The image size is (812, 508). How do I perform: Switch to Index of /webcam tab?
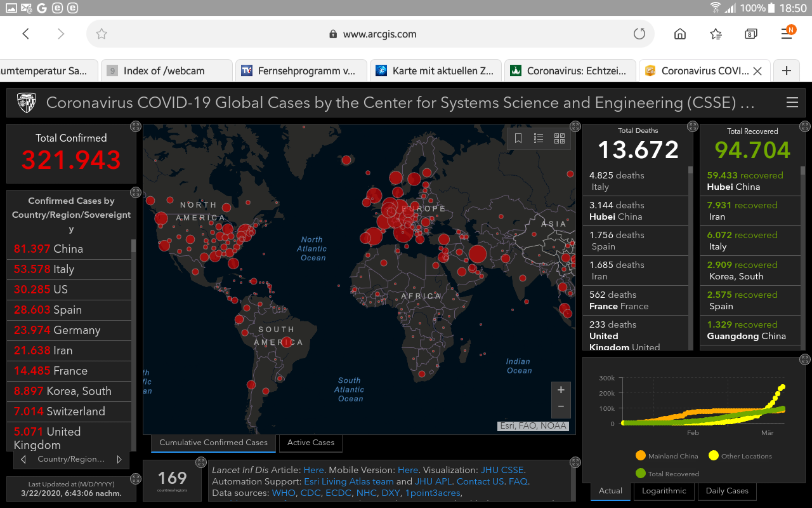click(167, 70)
